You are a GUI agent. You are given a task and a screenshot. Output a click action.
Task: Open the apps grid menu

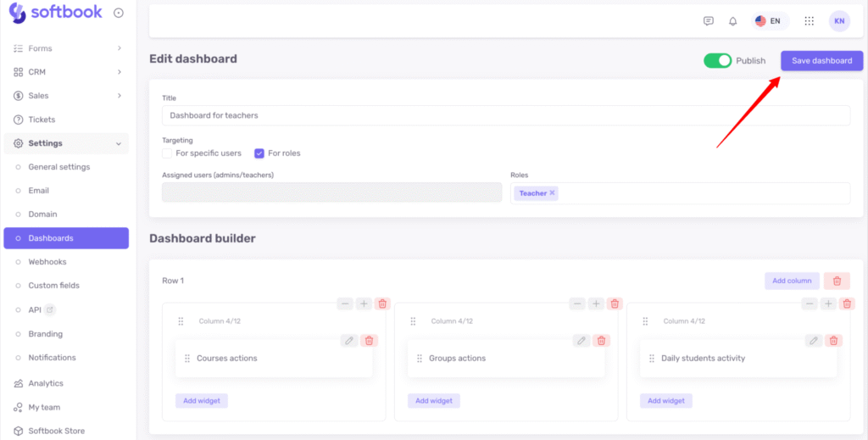[809, 21]
